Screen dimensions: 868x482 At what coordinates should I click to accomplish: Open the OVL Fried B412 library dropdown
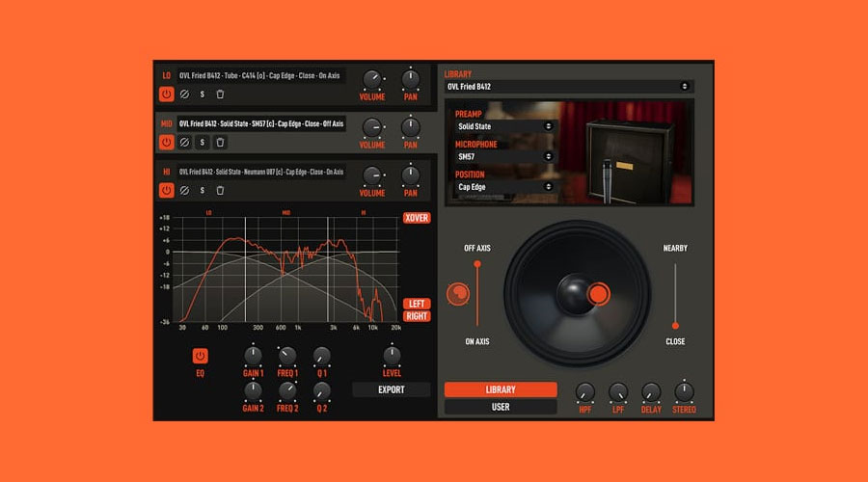tap(568, 87)
